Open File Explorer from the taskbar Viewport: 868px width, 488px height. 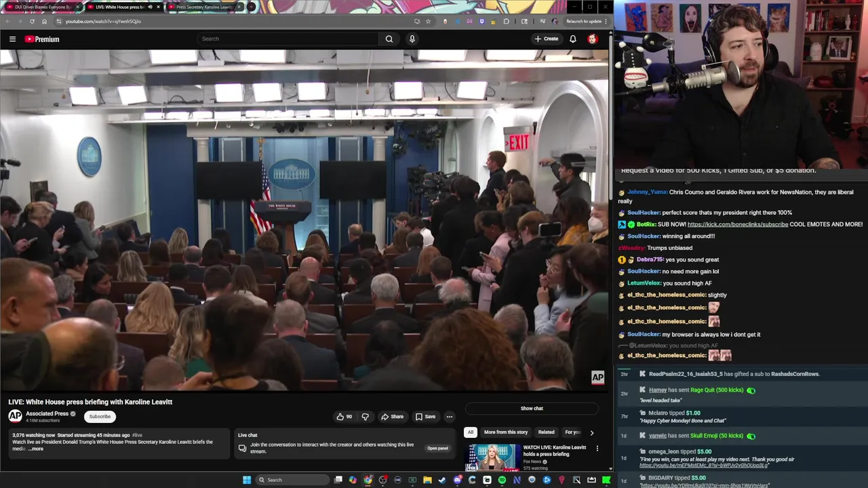[427, 480]
